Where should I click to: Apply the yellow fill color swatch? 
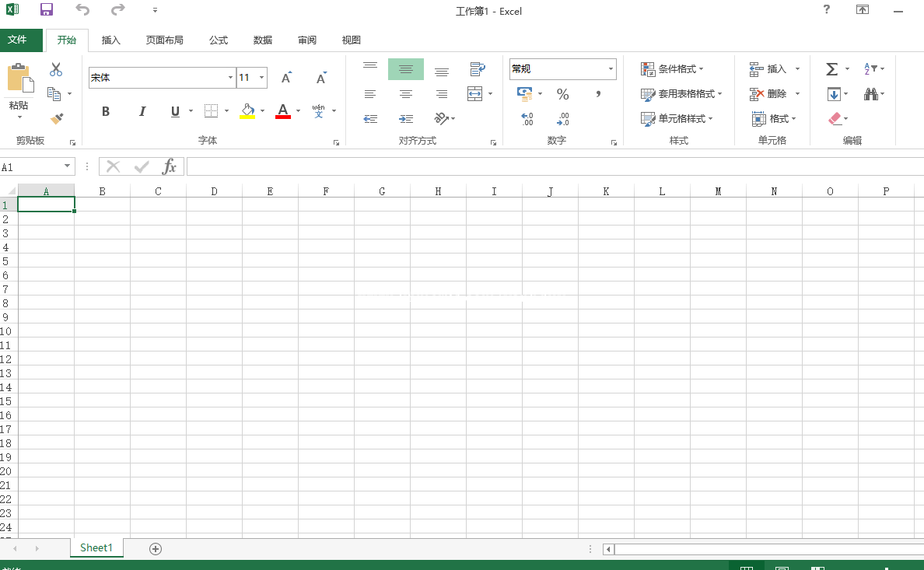[247, 111]
